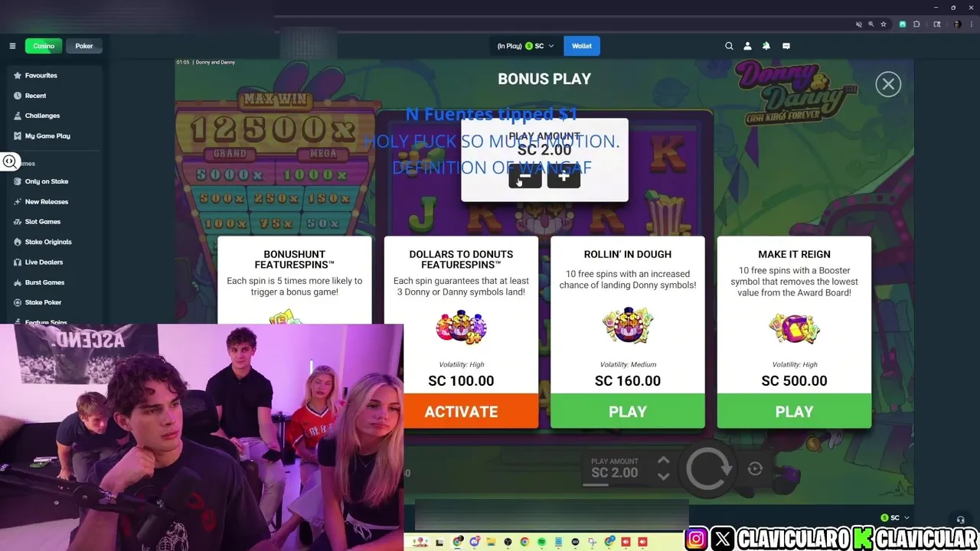Open the Wallet
Image resolution: width=980 pixels, height=551 pixels.
[x=582, y=46]
